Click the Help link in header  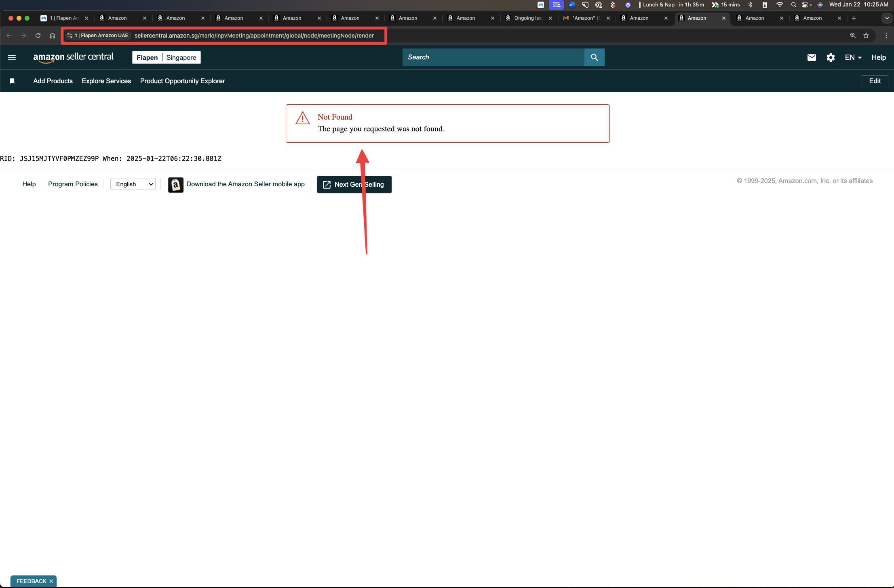click(x=879, y=57)
